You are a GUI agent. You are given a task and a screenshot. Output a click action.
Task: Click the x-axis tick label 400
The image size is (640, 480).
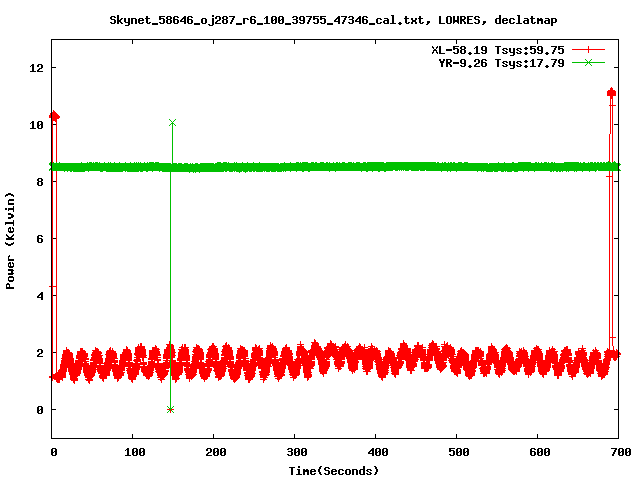tap(378, 452)
